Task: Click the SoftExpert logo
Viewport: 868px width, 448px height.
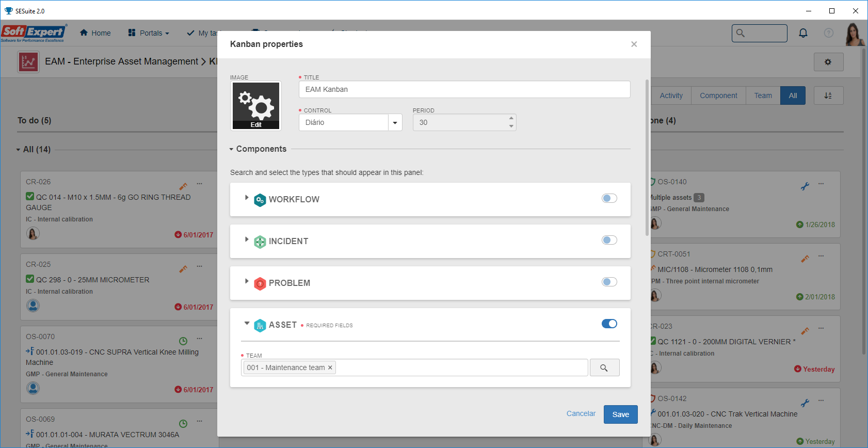Action: 34,33
